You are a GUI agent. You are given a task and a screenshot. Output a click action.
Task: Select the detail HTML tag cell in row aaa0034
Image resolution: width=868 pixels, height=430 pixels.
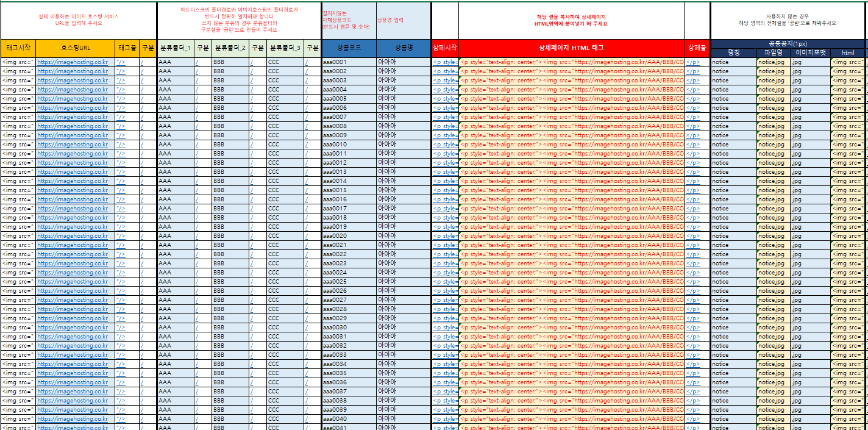coord(572,364)
